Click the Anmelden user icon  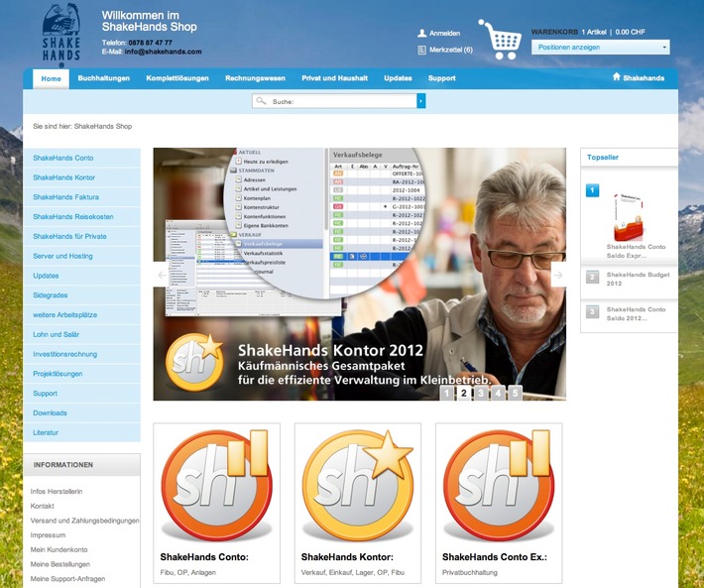tap(422, 33)
